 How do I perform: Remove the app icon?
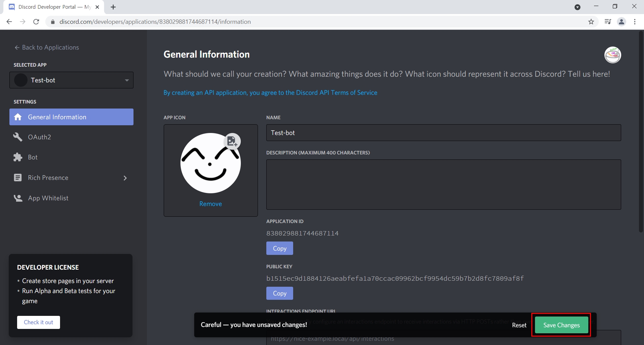tap(211, 204)
